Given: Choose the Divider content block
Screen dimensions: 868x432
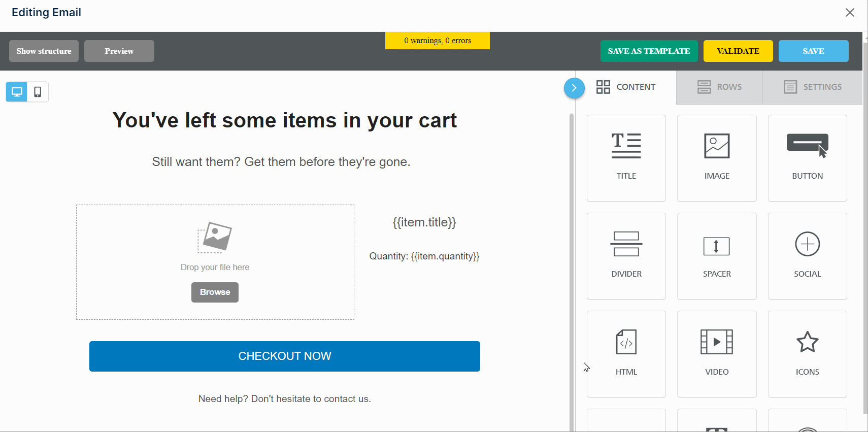Looking at the screenshot, I should tap(626, 256).
